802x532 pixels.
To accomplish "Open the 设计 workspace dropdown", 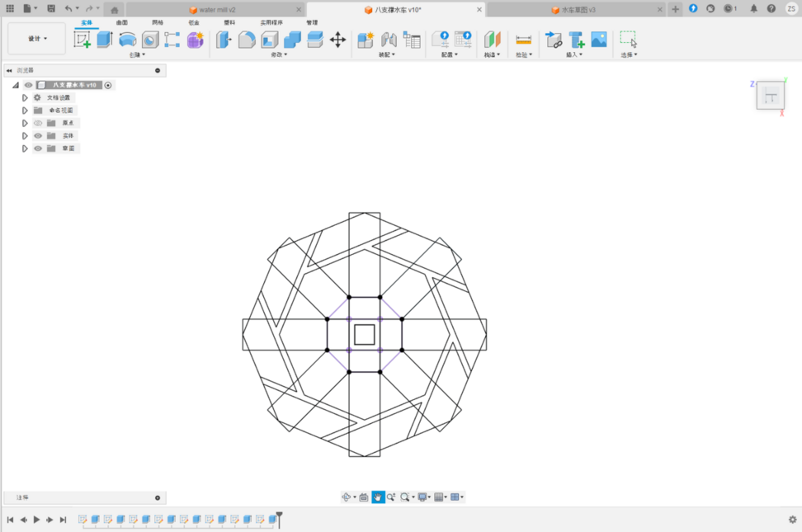I will click(x=37, y=39).
